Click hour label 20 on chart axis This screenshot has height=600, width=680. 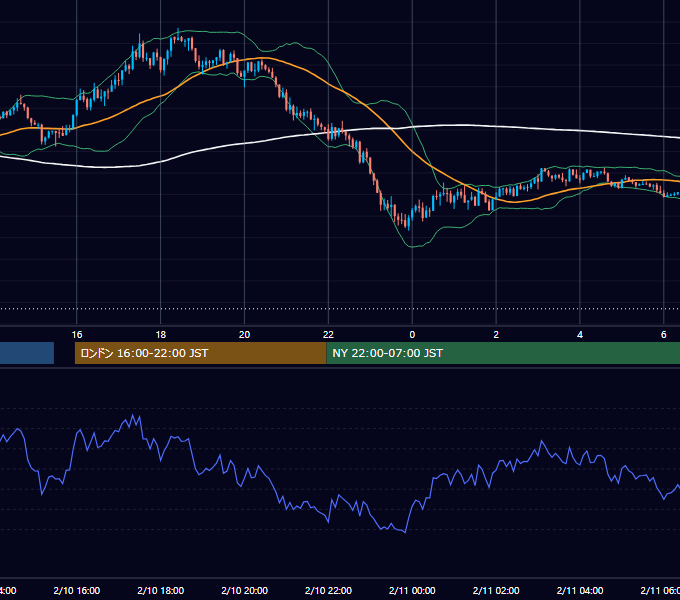pyautogui.click(x=245, y=335)
